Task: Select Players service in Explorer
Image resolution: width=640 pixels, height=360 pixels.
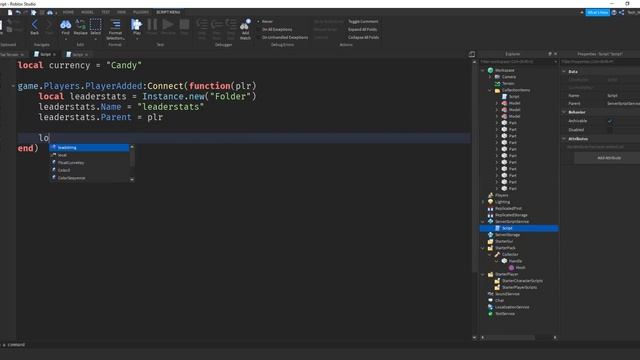Action: click(501, 195)
